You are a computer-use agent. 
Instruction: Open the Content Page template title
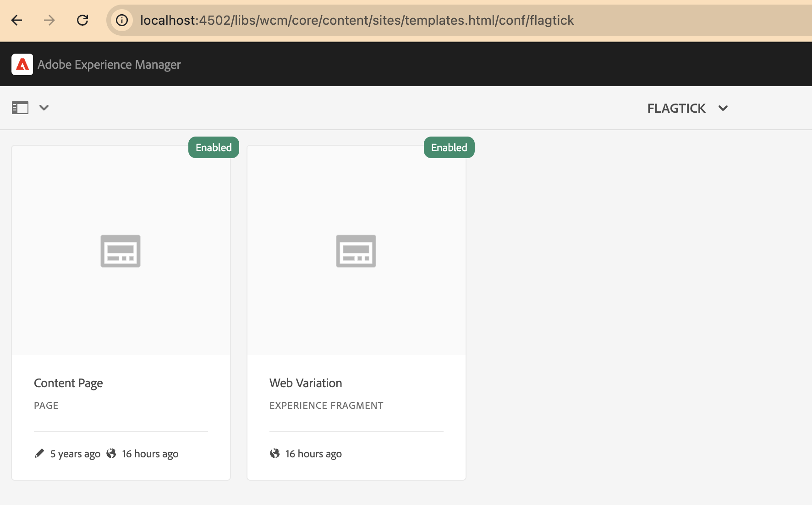click(68, 383)
